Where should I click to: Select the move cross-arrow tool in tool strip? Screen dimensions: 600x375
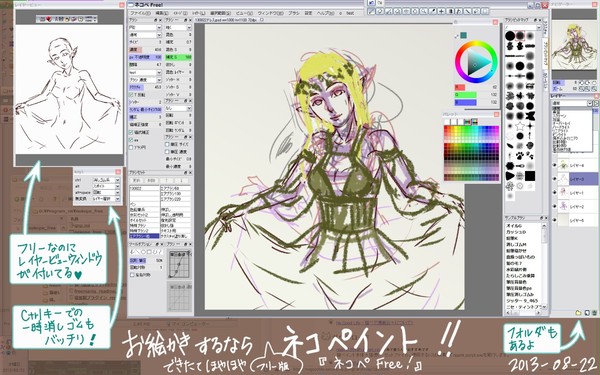click(441, 11)
